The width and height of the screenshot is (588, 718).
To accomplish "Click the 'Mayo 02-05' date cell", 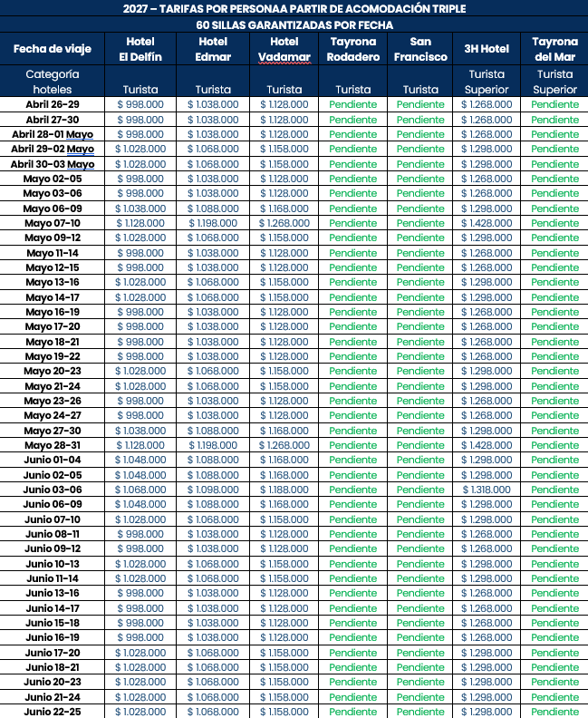I will (53, 179).
